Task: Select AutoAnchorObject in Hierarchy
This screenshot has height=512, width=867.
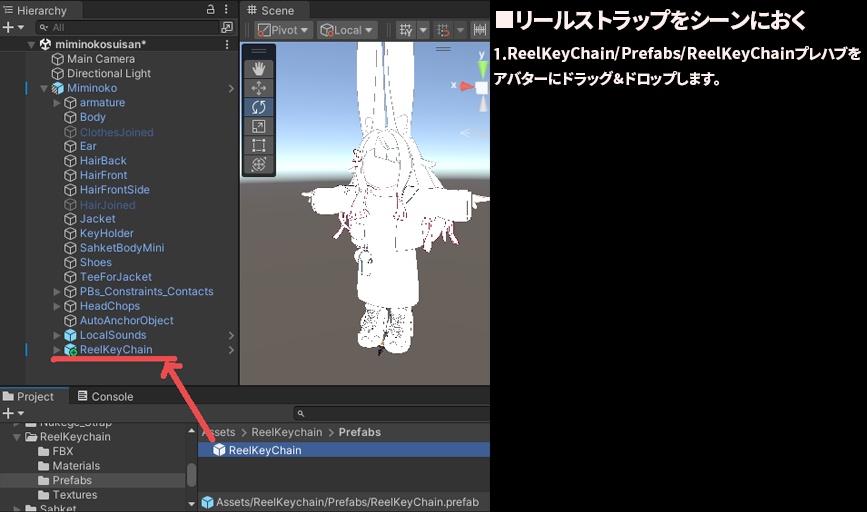Action: (x=126, y=320)
